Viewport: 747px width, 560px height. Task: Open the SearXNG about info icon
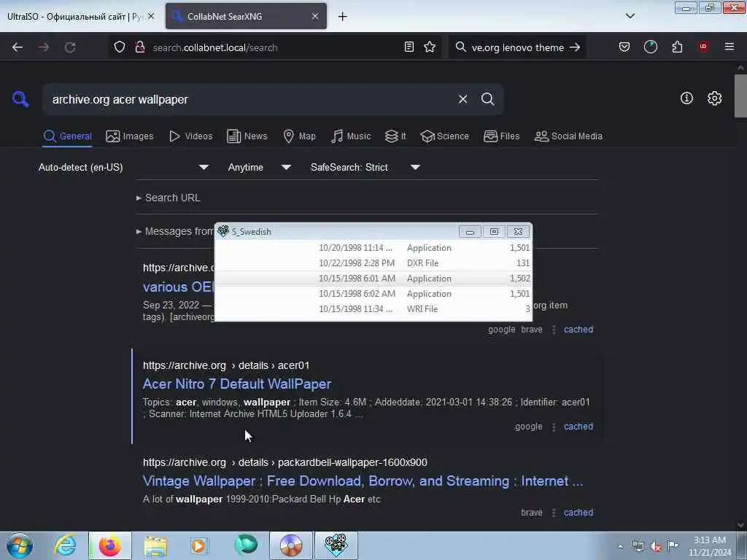click(686, 98)
